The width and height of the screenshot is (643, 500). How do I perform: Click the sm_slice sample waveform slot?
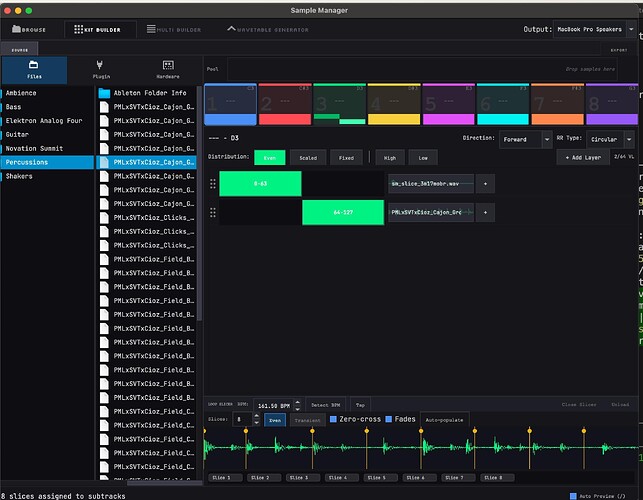pos(431,184)
